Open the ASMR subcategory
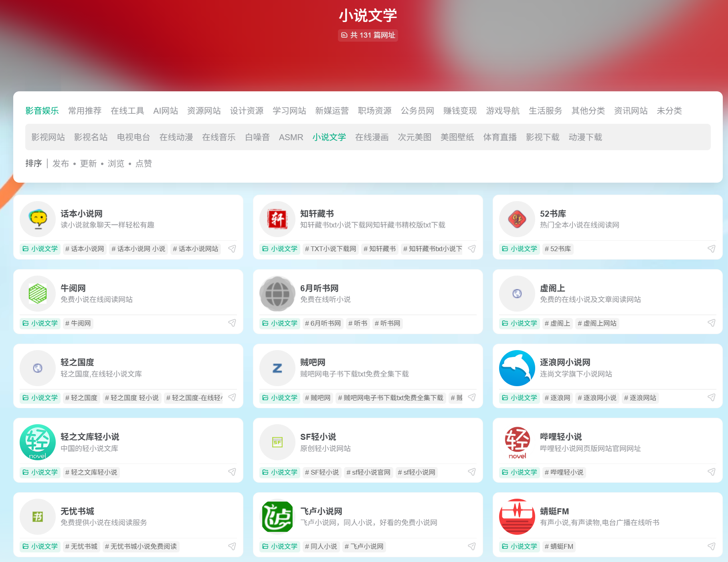 (291, 137)
